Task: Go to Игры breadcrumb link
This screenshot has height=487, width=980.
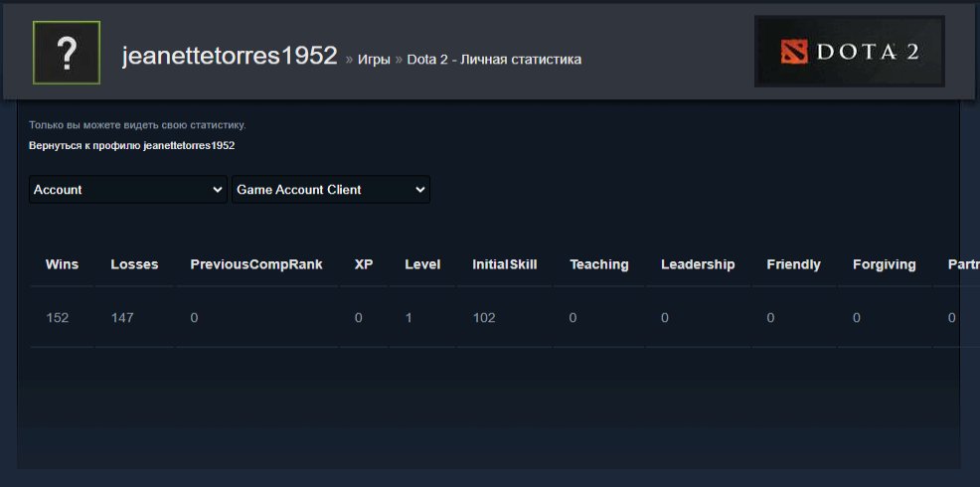Action: [374, 60]
